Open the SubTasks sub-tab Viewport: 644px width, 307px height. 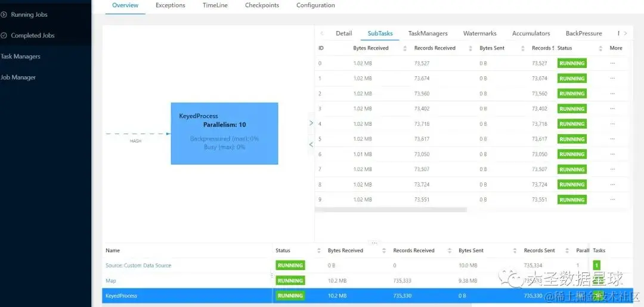pyautogui.click(x=380, y=33)
